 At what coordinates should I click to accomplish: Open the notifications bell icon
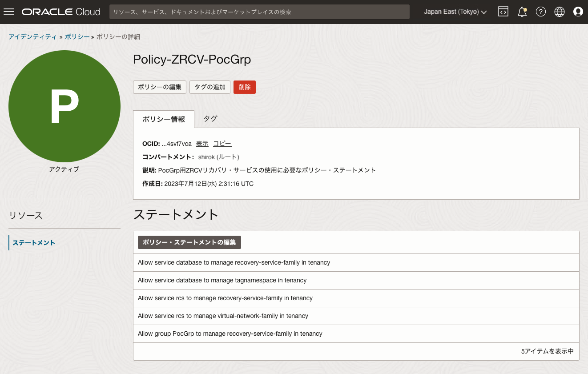(x=522, y=12)
